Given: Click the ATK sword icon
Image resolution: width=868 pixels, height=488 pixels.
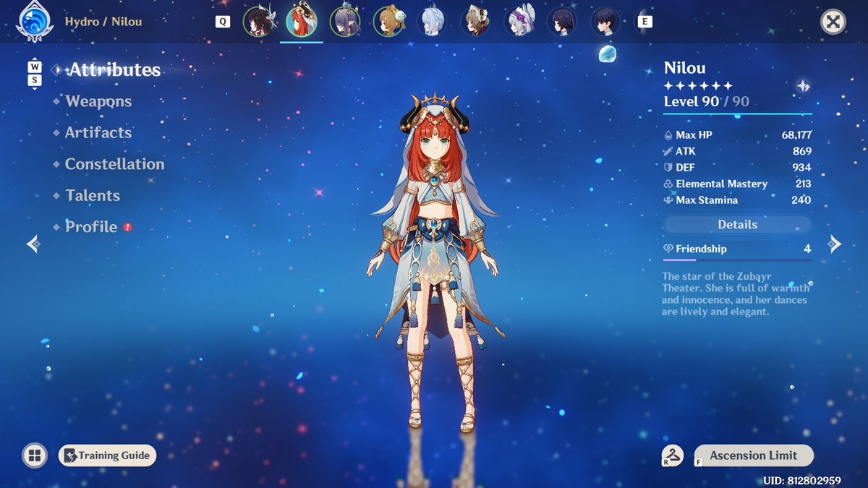Looking at the screenshot, I should click(x=668, y=151).
